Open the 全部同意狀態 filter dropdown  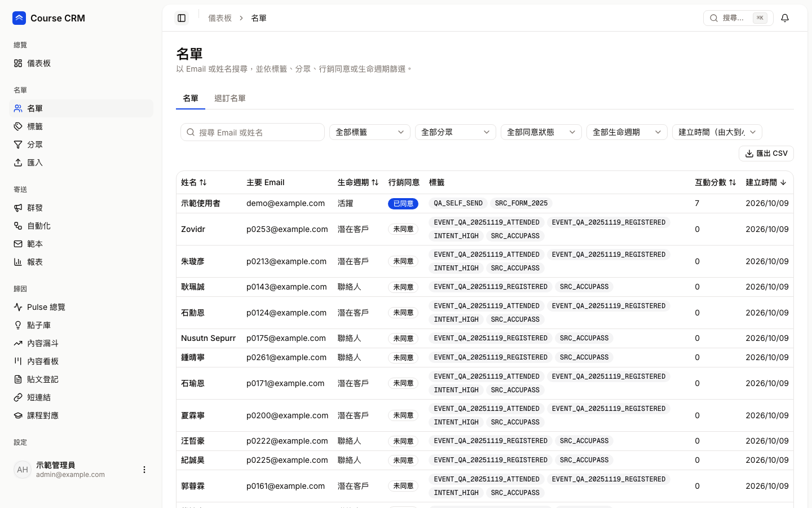[x=541, y=132]
